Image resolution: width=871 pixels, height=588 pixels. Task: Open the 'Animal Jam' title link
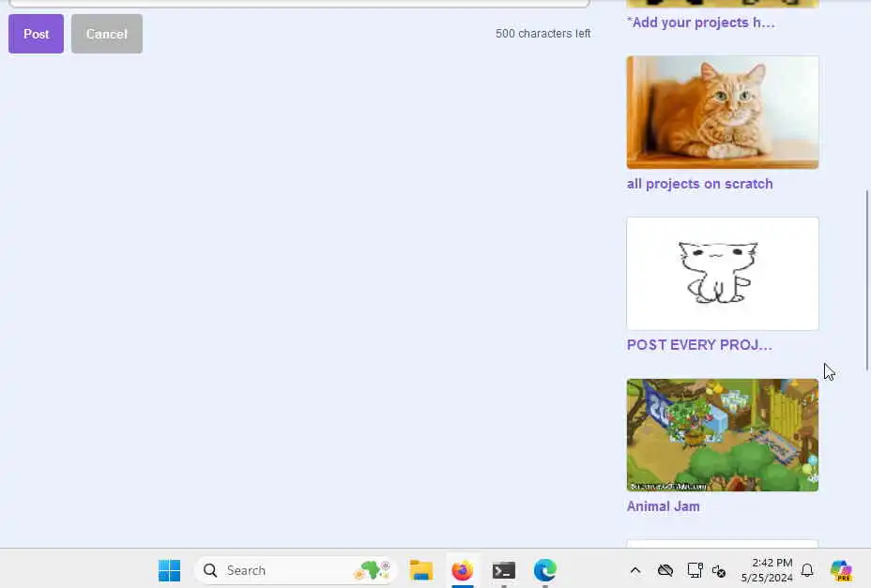[664, 506]
